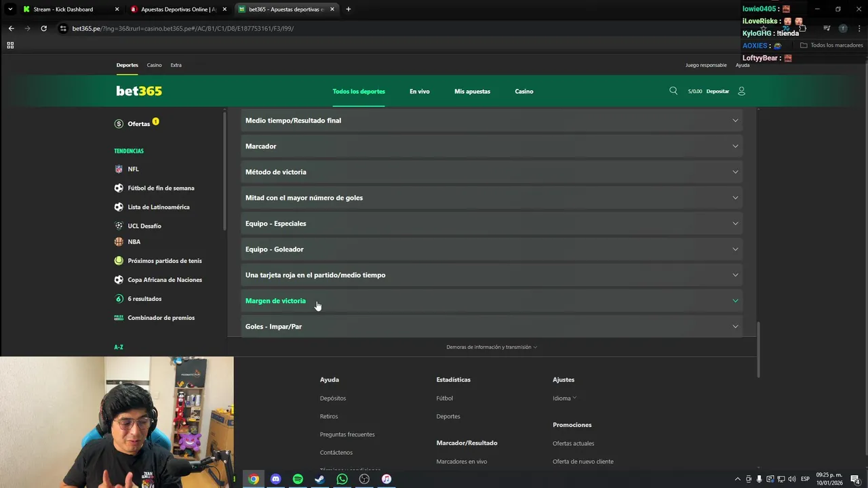
Task: Click the tennis ball icon
Action: (x=119, y=260)
